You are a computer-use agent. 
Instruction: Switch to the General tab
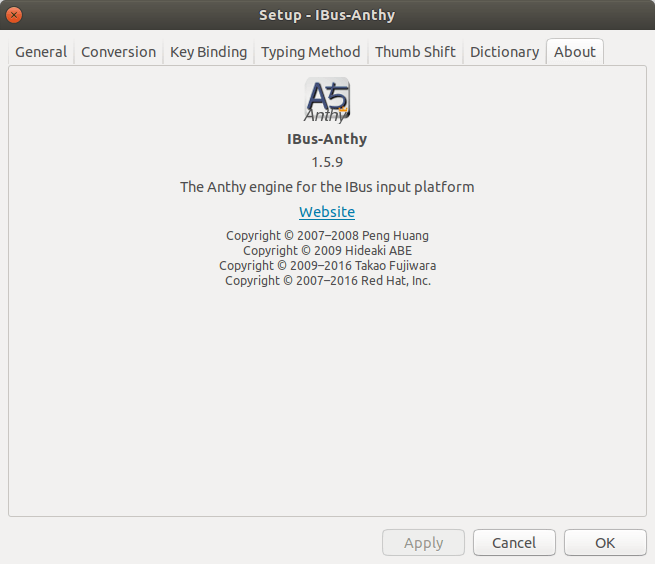click(41, 52)
